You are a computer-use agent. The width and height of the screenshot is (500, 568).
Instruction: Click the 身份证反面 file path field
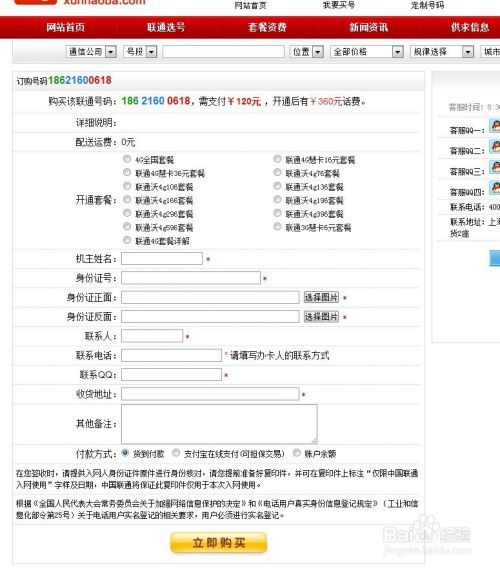coord(210,317)
